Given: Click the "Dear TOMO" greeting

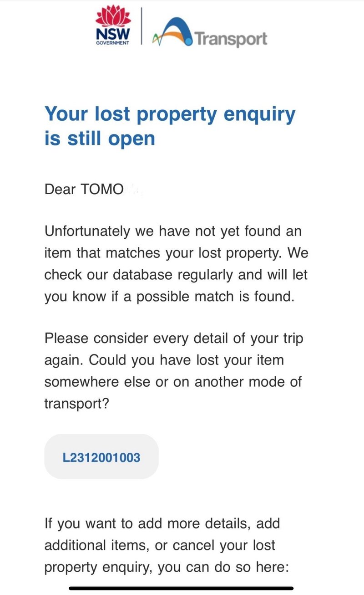Looking at the screenshot, I should point(84,190).
